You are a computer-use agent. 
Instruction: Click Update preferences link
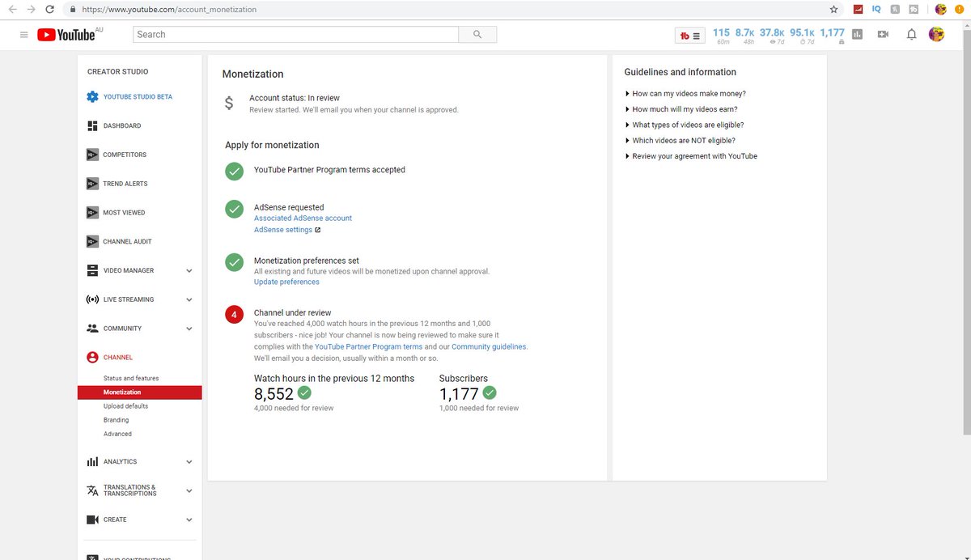(x=286, y=282)
